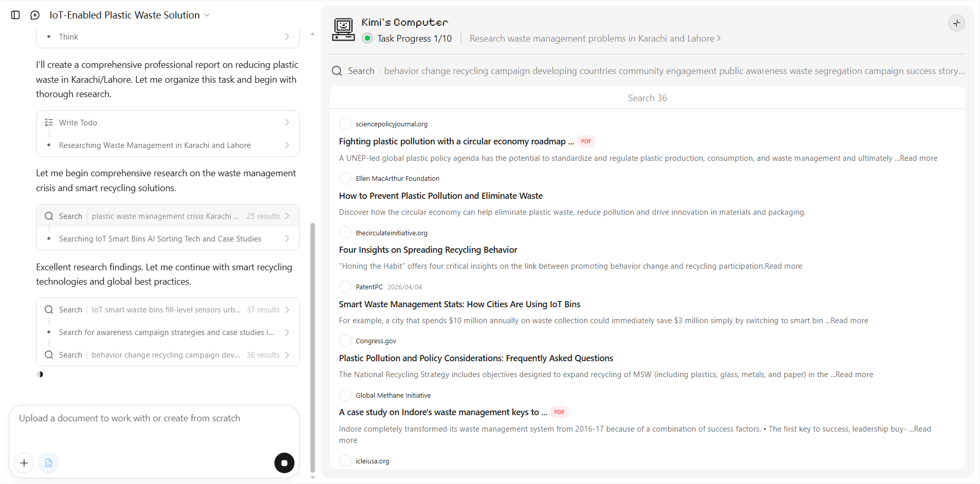The width and height of the screenshot is (980, 484).
Task: Open plastic waste management crisis Karachi search
Action: click(x=168, y=216)
